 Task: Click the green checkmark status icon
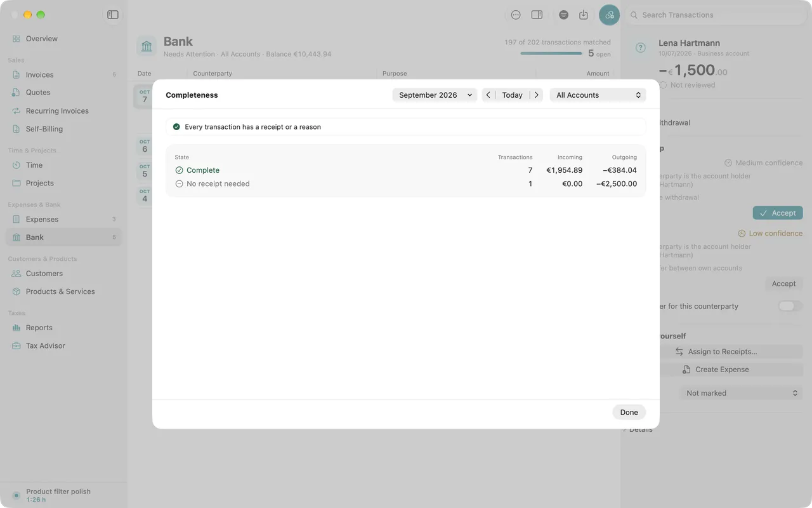coord(176,127)
